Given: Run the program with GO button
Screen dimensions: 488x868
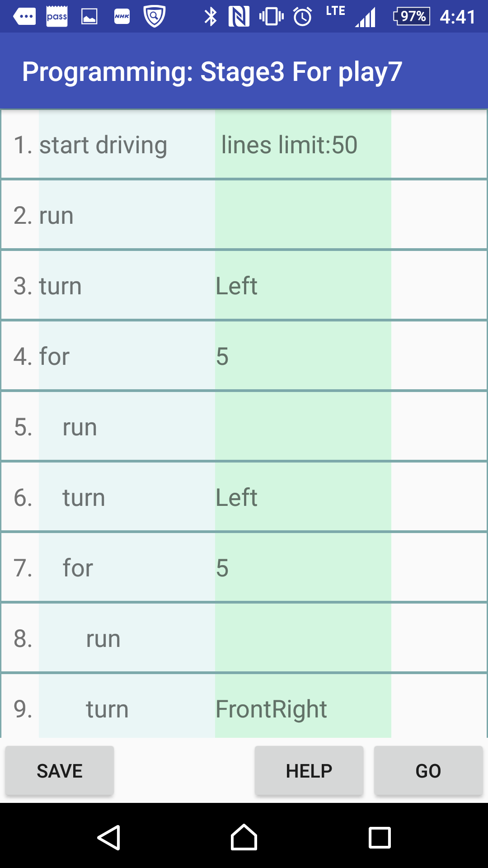Looking at the screenshot, I should [x=428, y=770].
